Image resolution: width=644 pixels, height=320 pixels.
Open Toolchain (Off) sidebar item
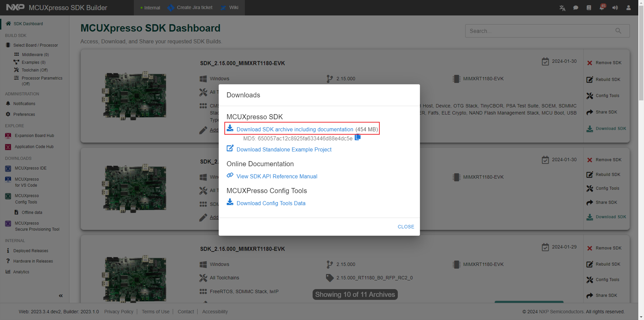35,70
